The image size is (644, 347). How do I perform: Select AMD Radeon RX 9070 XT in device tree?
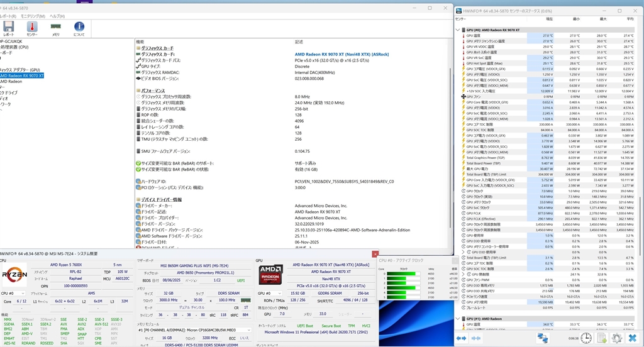coord(22,75)
